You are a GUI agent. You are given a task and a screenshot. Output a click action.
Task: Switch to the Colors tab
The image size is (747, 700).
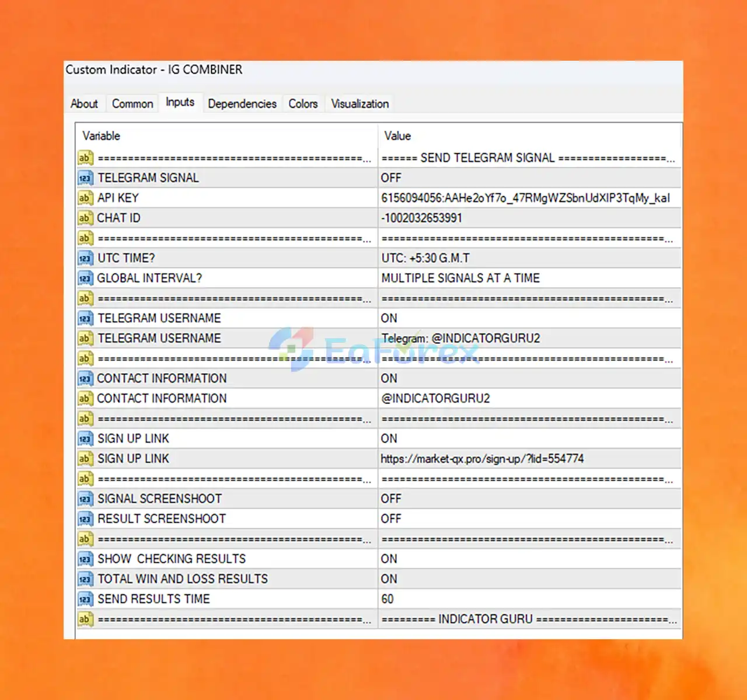[x=303, y=104]
